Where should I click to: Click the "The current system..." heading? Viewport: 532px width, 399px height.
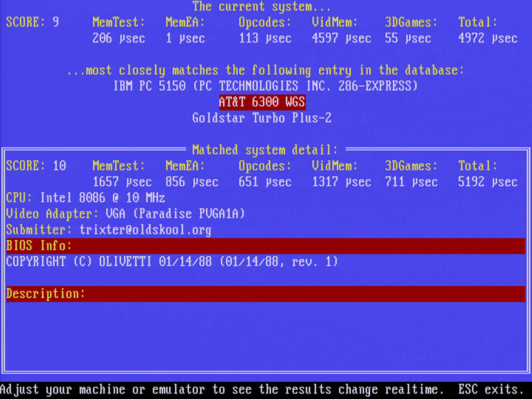click(x=262, y=6)
